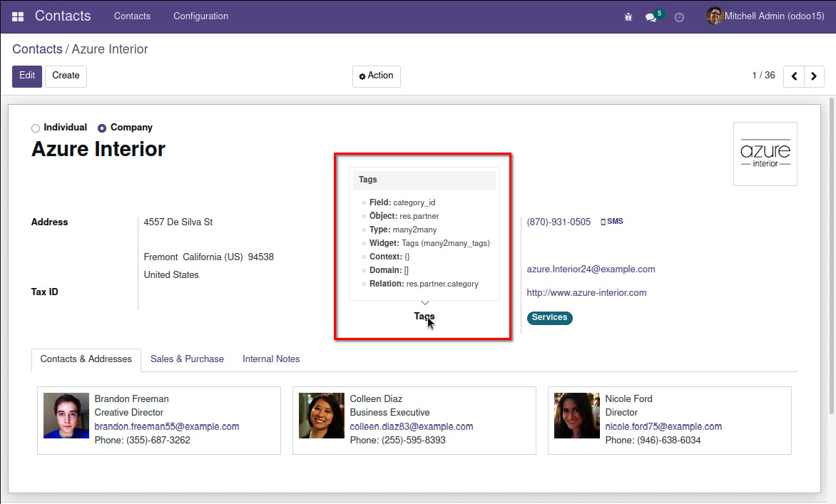Click the vertical scrollbar on right

pos(832,256)
